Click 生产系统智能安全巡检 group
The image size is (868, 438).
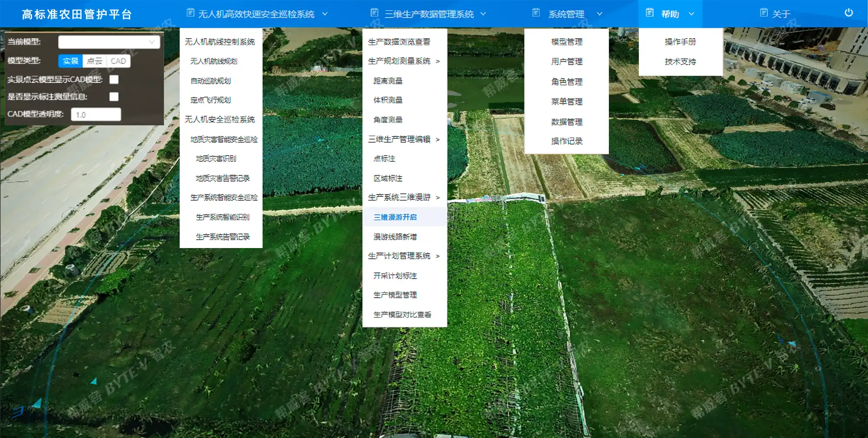click(224, 197)
